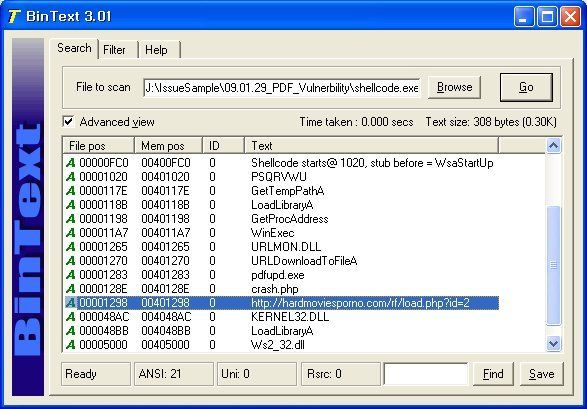Click the A icon in the crash.php row
Screen dimensions: 587x409
click(x=70, y=289)
